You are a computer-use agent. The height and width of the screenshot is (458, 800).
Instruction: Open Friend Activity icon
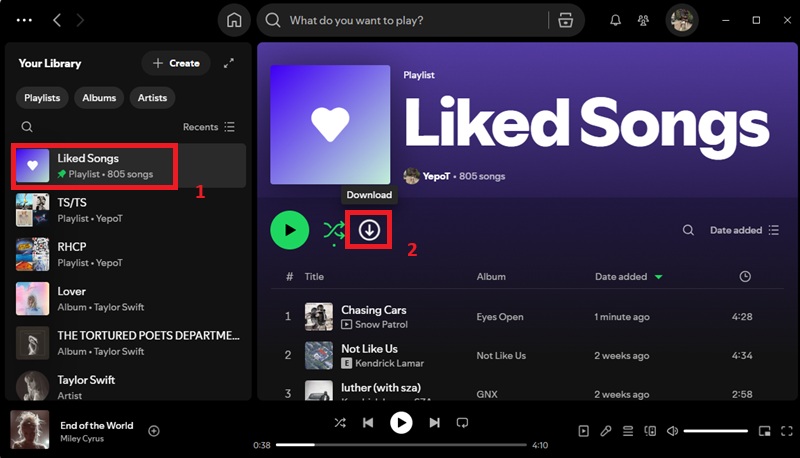[x=643, y=20]
